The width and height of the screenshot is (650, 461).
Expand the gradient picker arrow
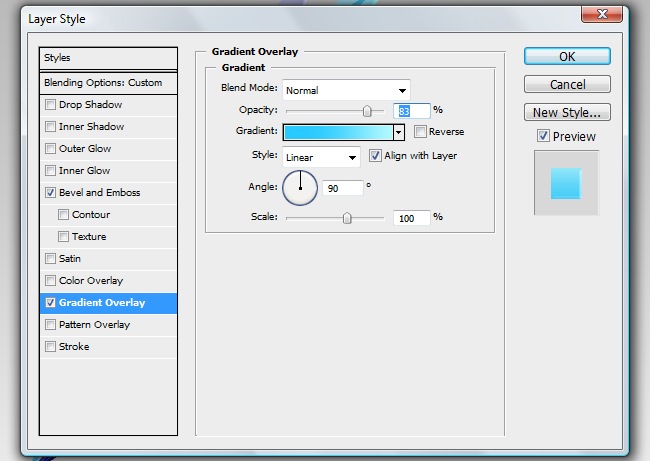398,132
